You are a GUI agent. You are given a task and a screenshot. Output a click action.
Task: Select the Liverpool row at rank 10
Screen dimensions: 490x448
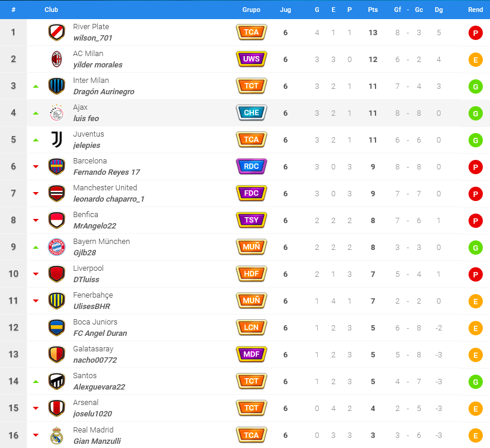(x=245, y=274)
